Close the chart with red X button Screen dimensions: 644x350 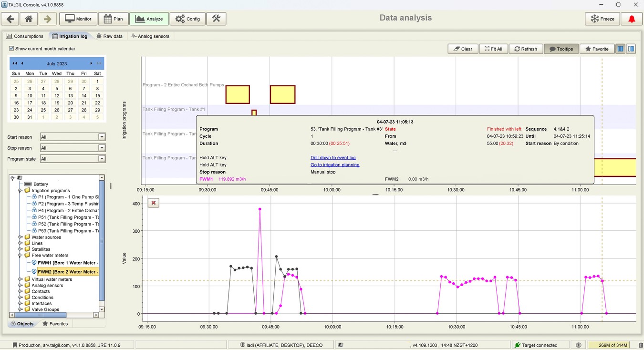tap(154, 203)
